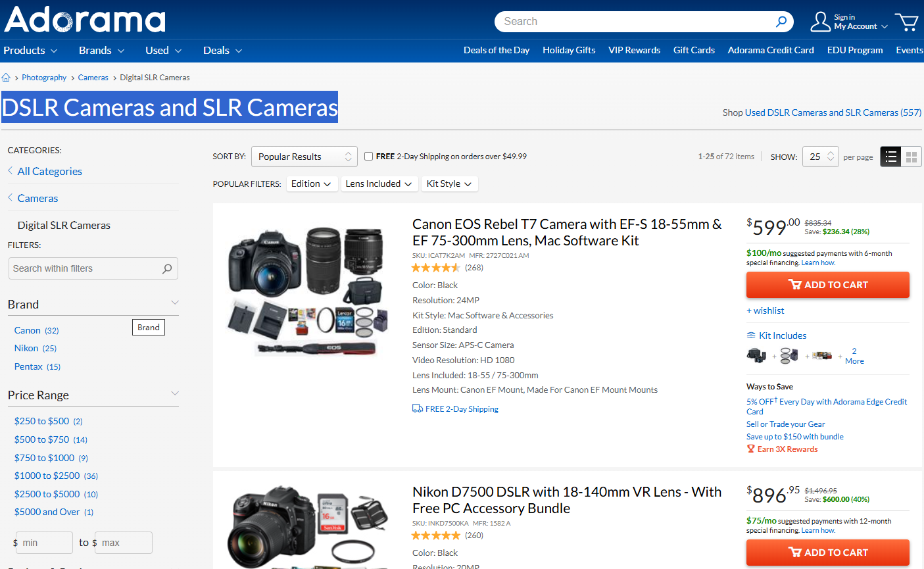This screenshot has height=569, width=924.
Task: Focus the Search within filters box
Action: tap(93, 268)
